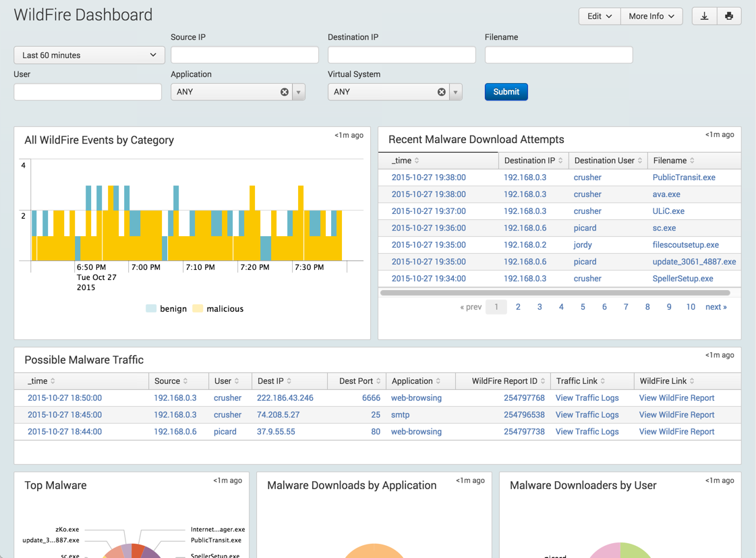Go to page 7 of malware attempts
The width and height of the screenshot is (756, 558).
click(x=626, y=307)
